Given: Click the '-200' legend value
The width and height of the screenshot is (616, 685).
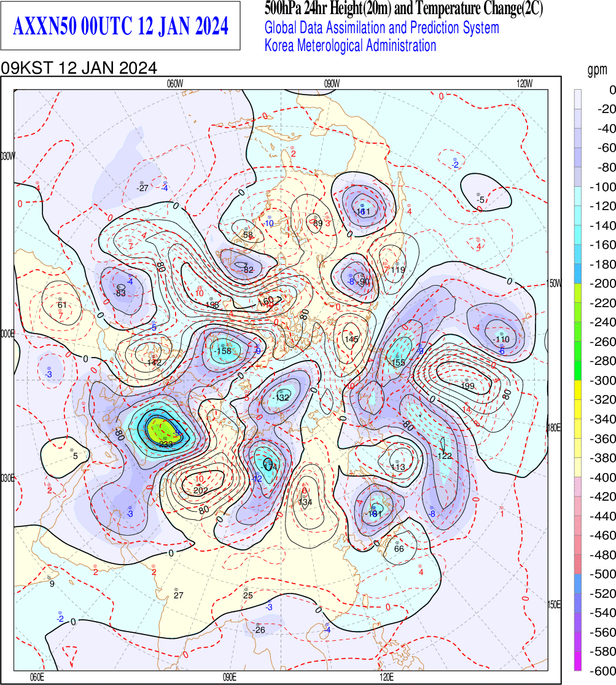Looking at the screenshot, I should pyautogui.click(x=602, y=284).
